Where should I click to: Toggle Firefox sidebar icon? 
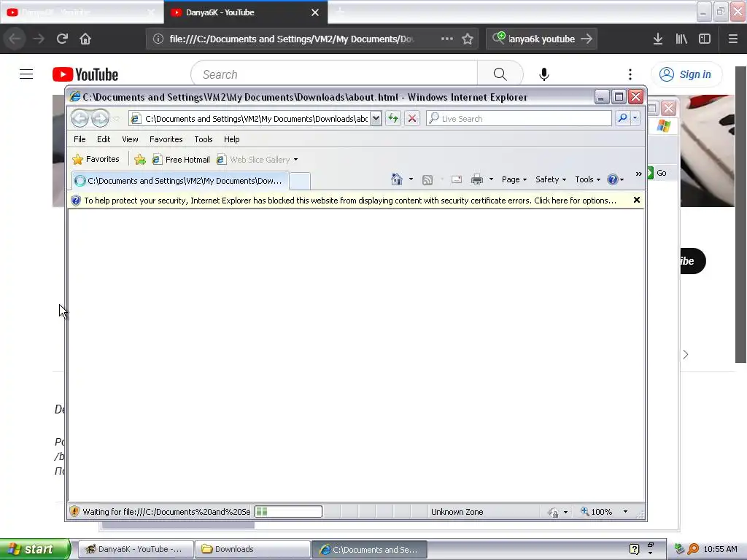click(x=705, y=39)
